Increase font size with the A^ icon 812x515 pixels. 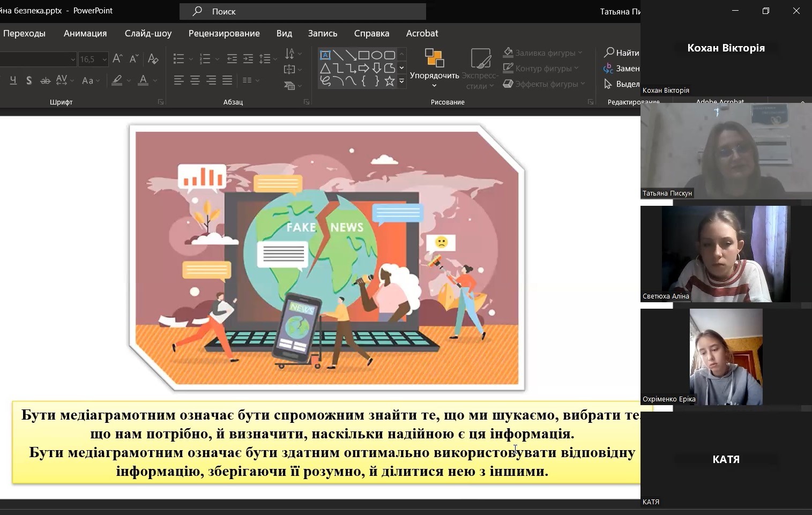pyautogui.click(x=117, y=59)
